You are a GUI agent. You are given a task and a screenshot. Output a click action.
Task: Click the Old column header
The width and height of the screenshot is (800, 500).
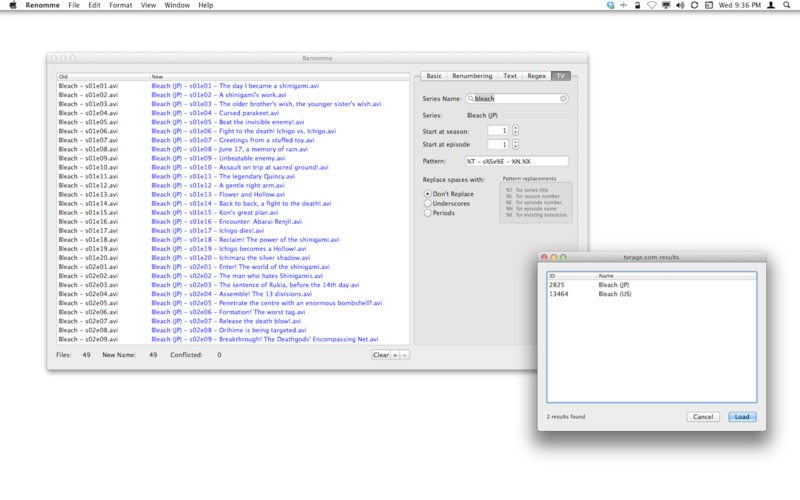click(x=103, y=77)
